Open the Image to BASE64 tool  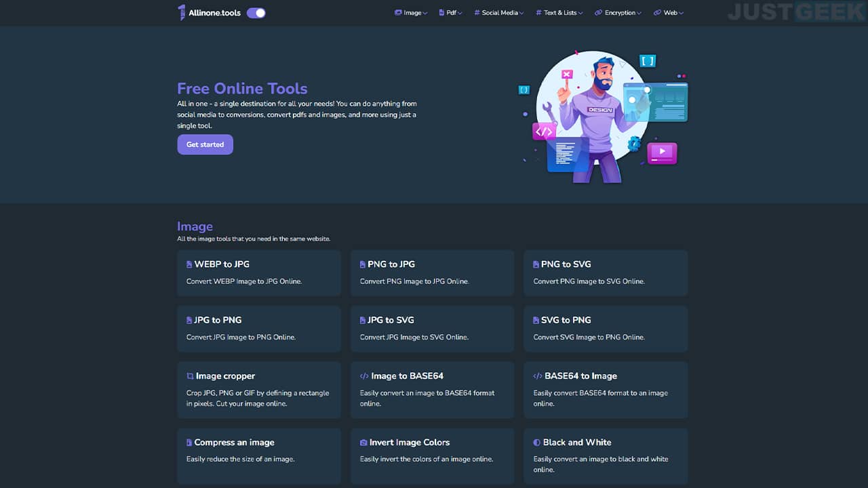coord(433,390)
